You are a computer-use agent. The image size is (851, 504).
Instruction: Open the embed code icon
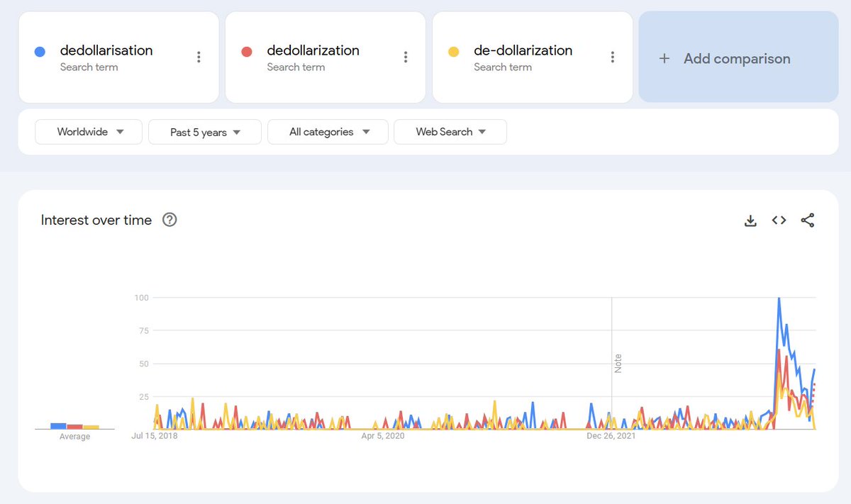tap(779, 220)
